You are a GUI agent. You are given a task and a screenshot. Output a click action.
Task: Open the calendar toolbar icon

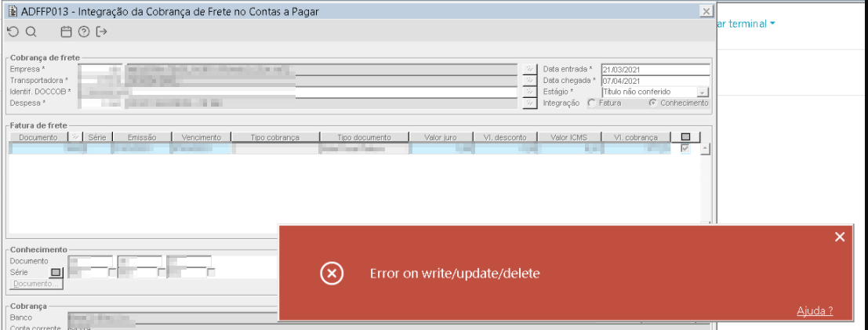coord(66,32)
